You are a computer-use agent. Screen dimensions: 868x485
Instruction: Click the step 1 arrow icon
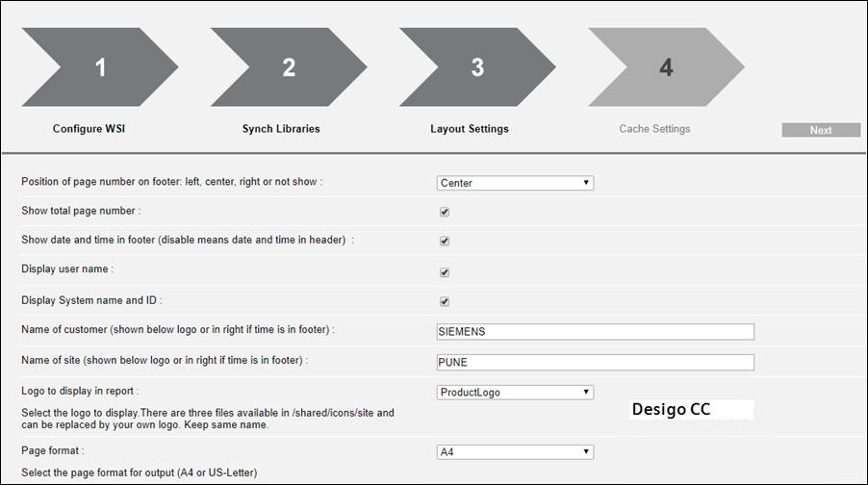click(x=98, y=66)
